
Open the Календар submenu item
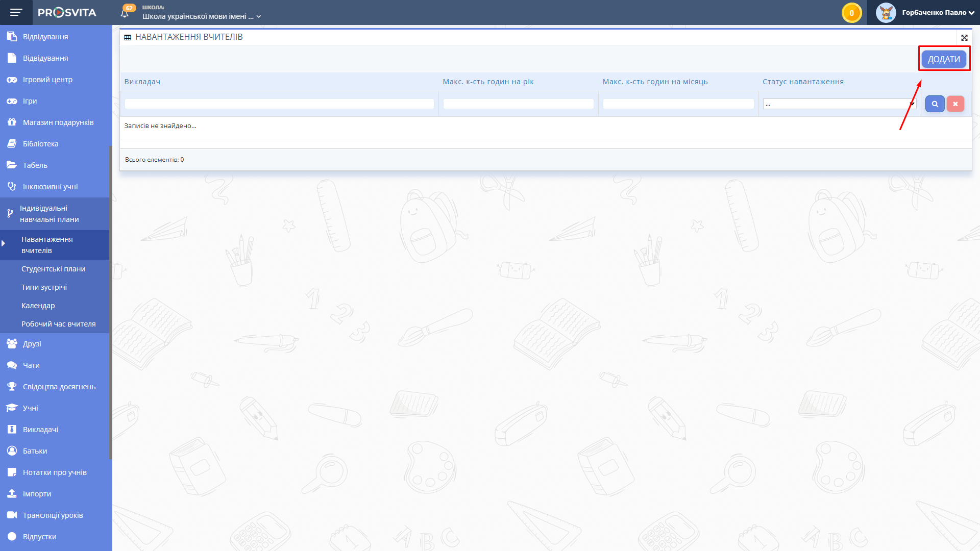[x=38, y=306]
